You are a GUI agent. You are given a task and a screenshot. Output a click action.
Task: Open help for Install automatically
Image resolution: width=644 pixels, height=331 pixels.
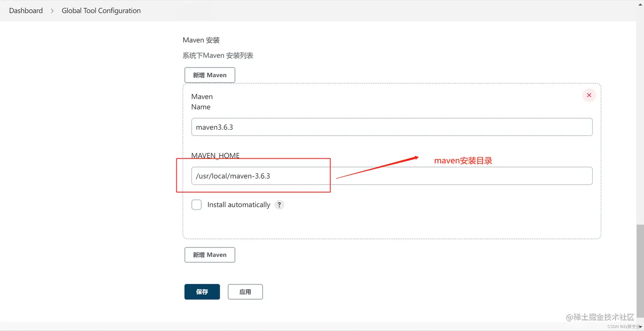tap(279, 205)
